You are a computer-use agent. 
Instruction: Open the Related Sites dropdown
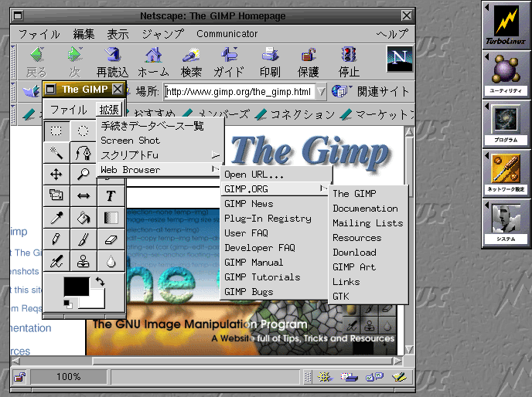[370, 92]
